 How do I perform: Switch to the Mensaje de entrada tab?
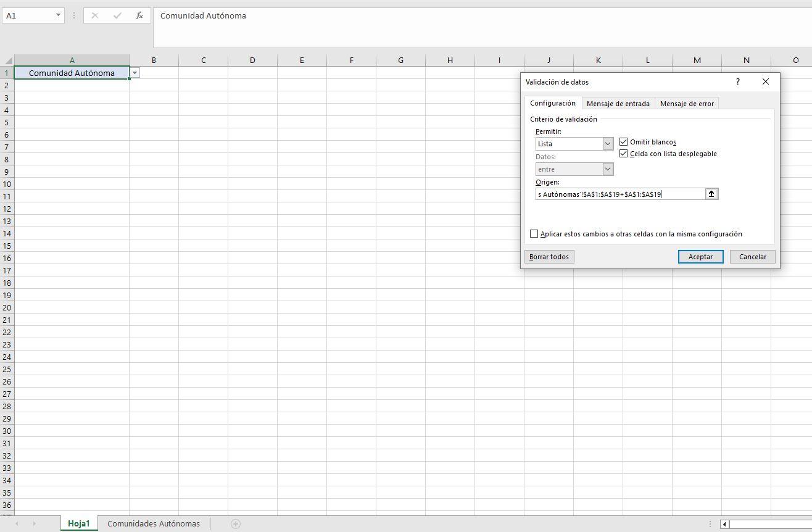coord(618,103)
